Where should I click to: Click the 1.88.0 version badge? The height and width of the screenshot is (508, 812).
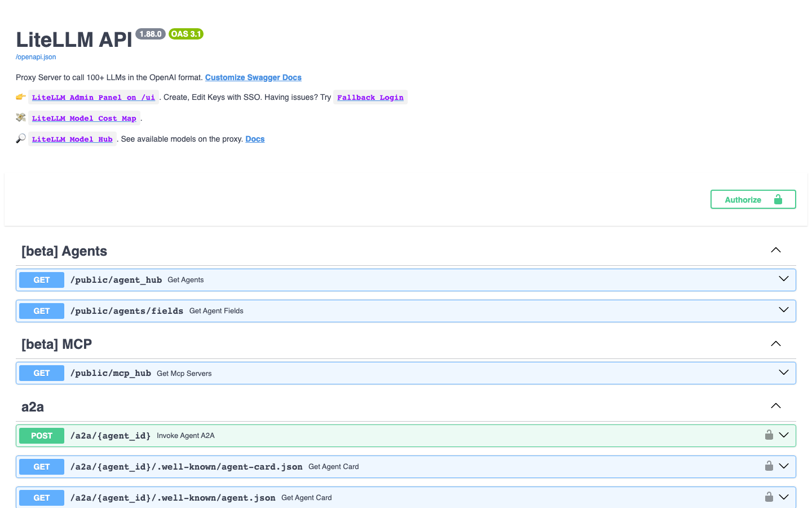pyautogui.click(x=151, y=34)
